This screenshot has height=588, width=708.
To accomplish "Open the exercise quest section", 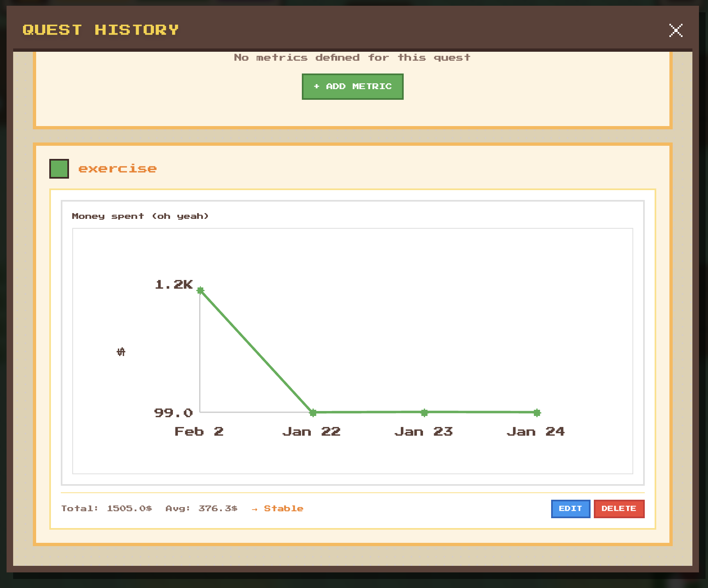I will pos(117,168).
